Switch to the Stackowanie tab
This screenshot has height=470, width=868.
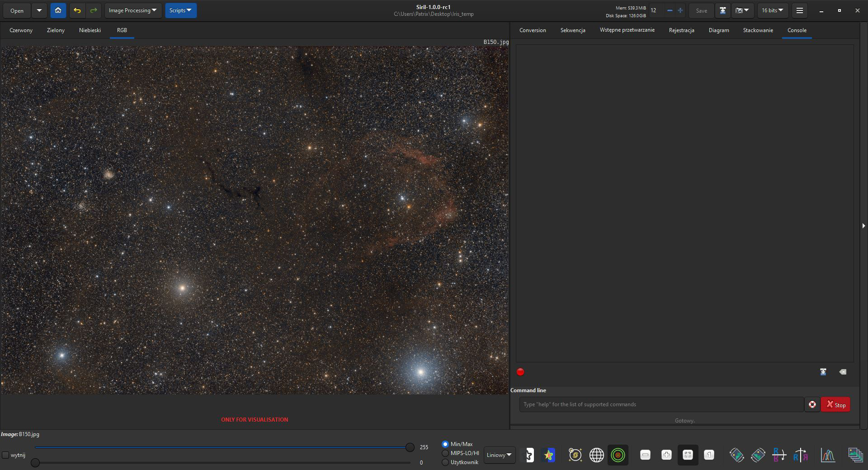point(758,30)
